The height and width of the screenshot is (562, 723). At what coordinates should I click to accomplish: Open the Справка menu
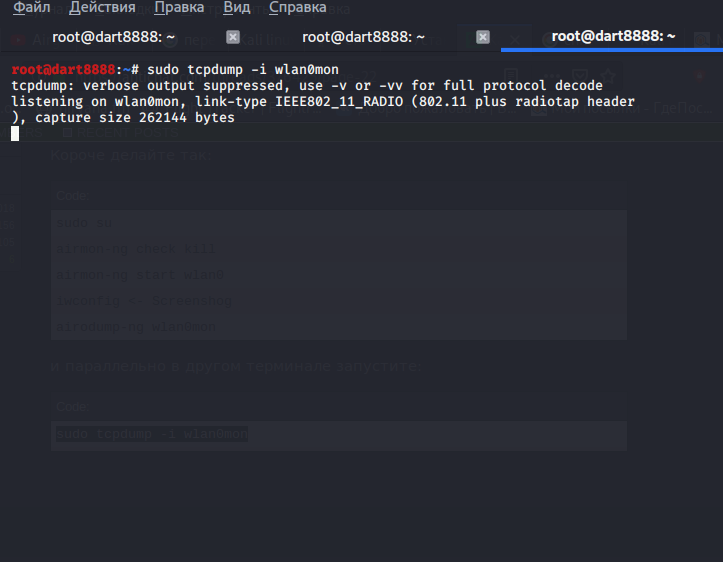pyautogui.click(x=297, y=8)
